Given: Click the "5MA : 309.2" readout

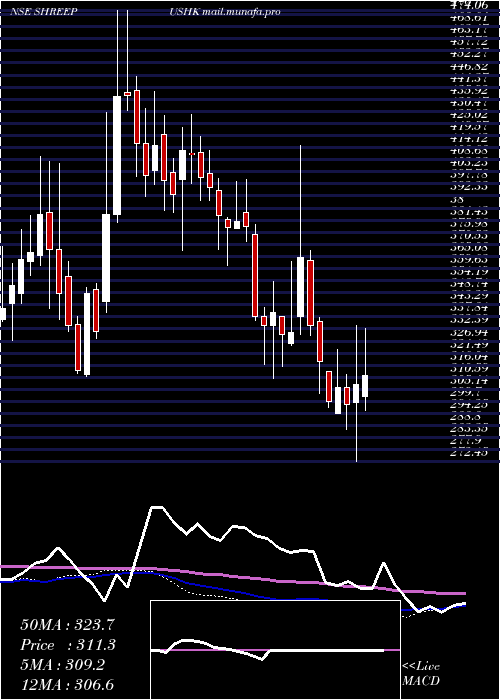Looking at the screenshot, I should click(62, 665).
